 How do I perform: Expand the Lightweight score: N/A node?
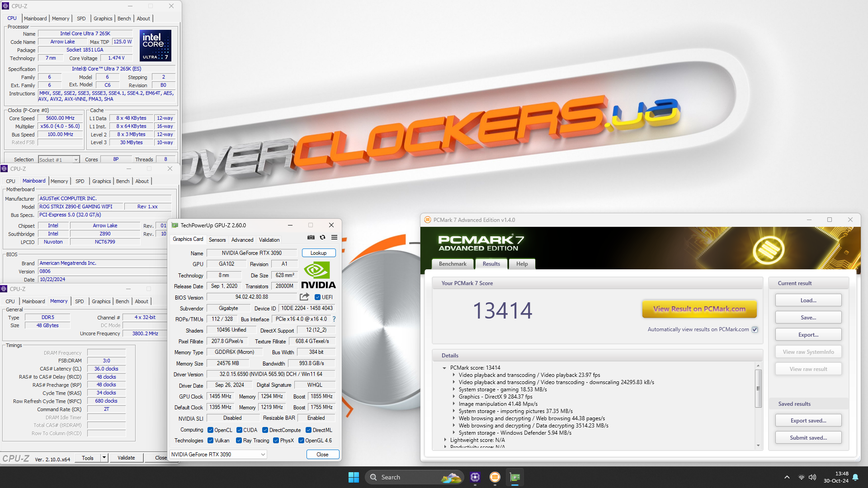tap(445, 440)
